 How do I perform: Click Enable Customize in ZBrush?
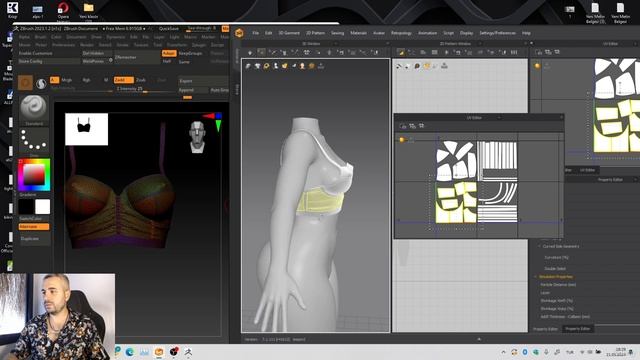coord(49,53)
